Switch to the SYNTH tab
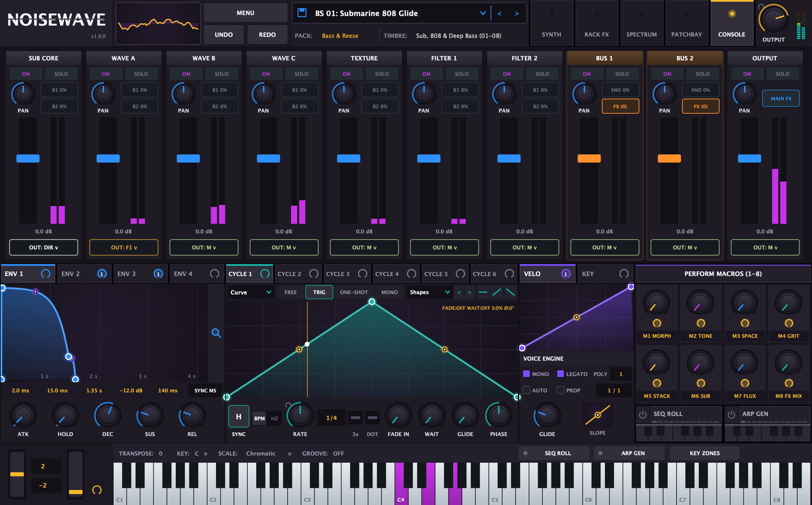The width and height of the screenshot is (812, 505). click(552, 23)
